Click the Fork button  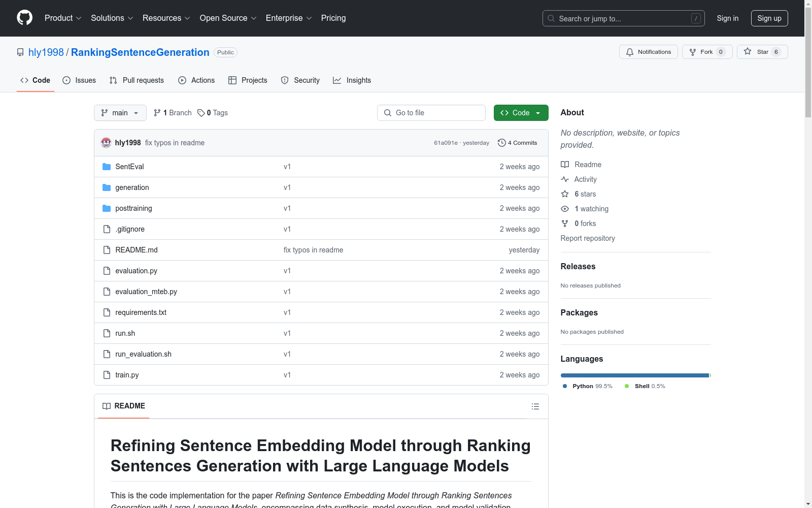click(707, 52)
